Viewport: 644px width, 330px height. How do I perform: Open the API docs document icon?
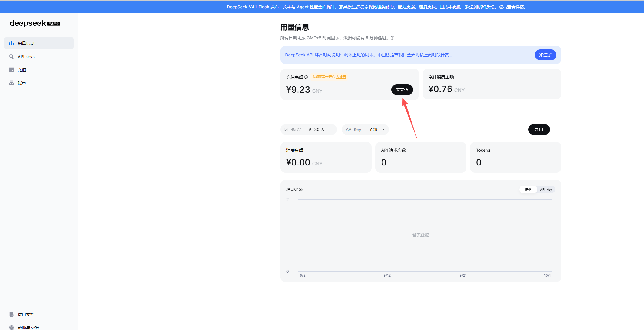12,314
